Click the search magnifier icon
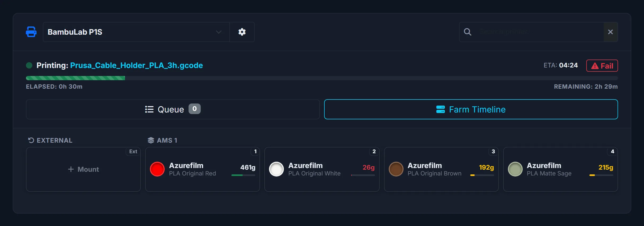The height and width of the screenshot is (226, 644). [x=468, y=32]
